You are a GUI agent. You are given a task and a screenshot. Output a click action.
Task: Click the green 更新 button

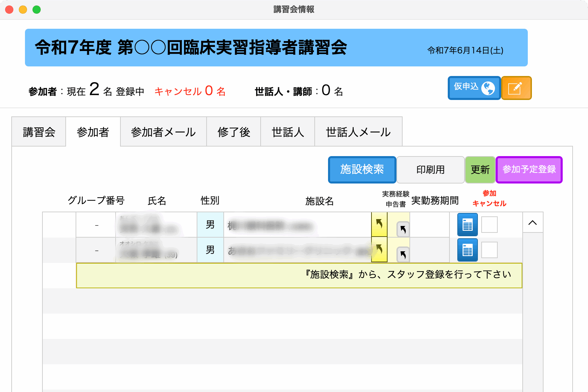tap(480, 169)
